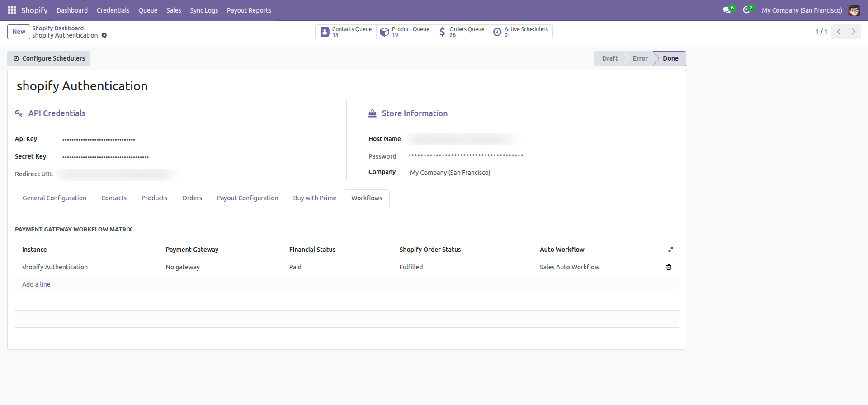Click Add a line in workflow matrix
Image resolution: width=868 pixels, height=405 pixels.
coord(36,284)
